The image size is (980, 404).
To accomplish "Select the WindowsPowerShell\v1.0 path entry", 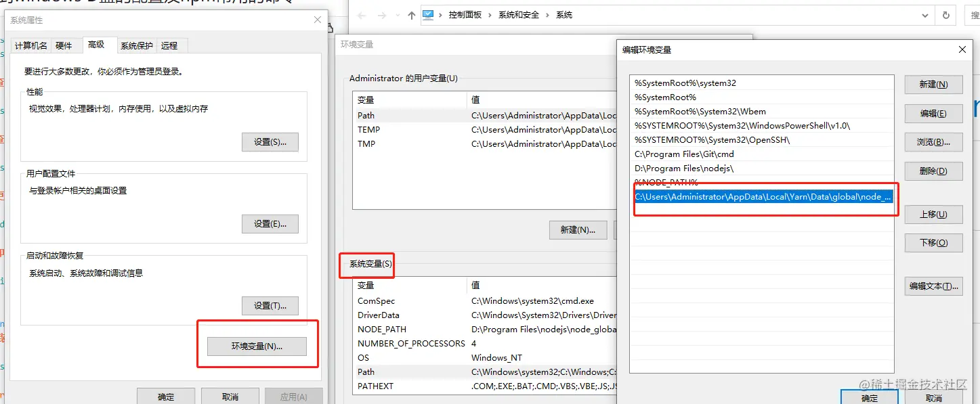I will click(x=762, y=125).
